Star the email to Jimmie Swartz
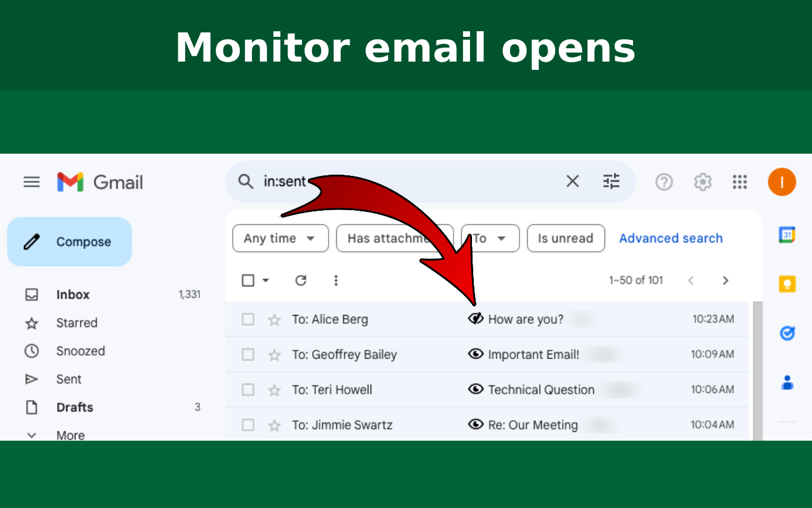The image size is (812, 508). 273,425
